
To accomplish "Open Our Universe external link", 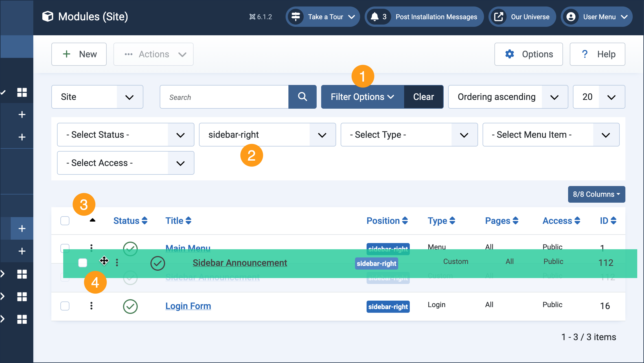I will coord(522,17).
